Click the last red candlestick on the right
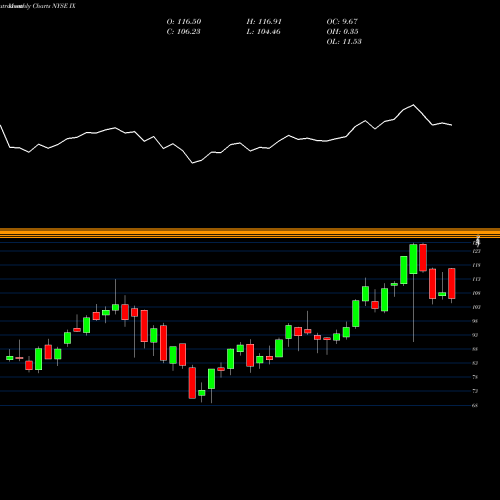This screenshot has height=500, width=500. 452,283
